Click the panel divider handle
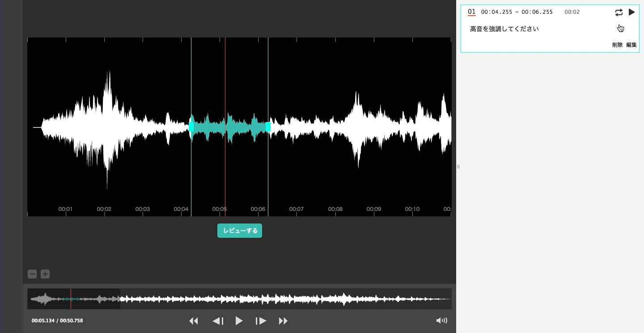The image size is (644, 333). (x=458, y=167)
